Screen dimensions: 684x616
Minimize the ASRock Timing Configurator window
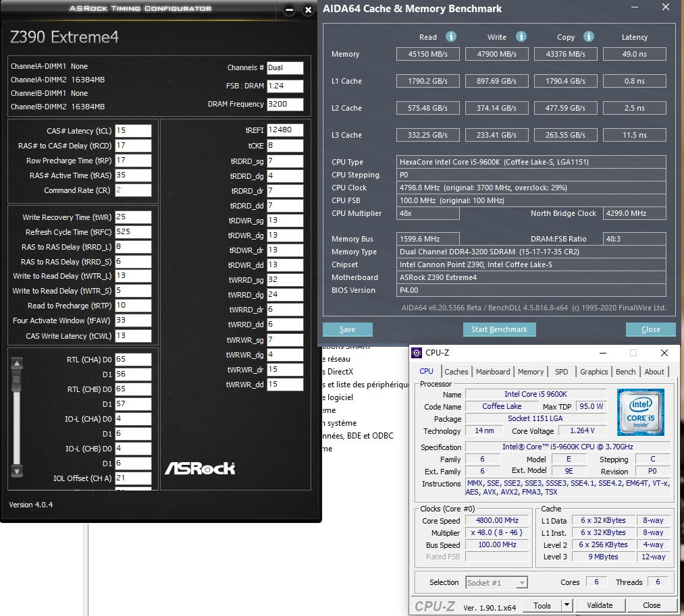coord(289,9)
